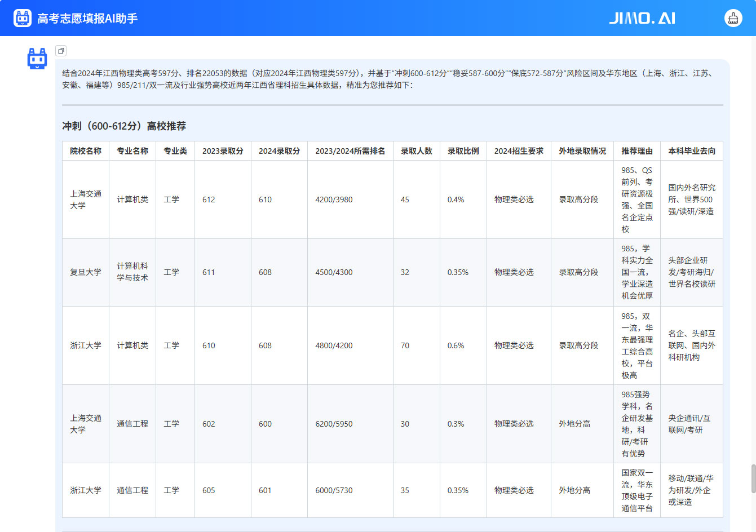756x532 pixels.
Task: Click the 2024录取分 column header
Action: coord(279,151)
